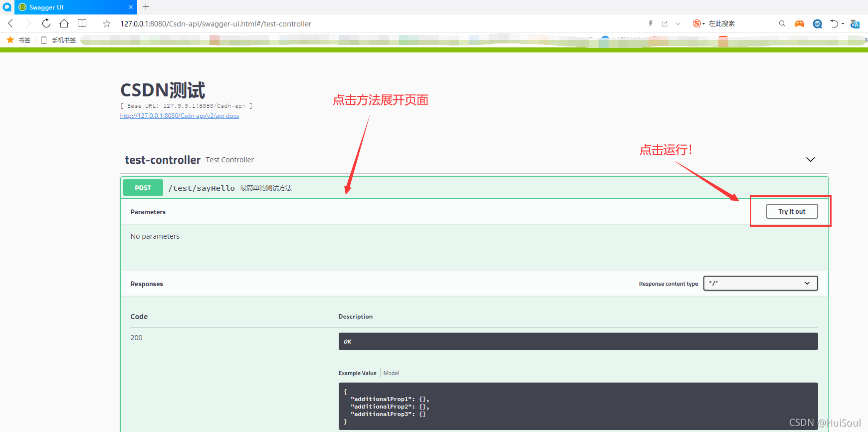Click the green POST method badge
The height and width of the screenshot is (432, 868).
pos(143,188)
